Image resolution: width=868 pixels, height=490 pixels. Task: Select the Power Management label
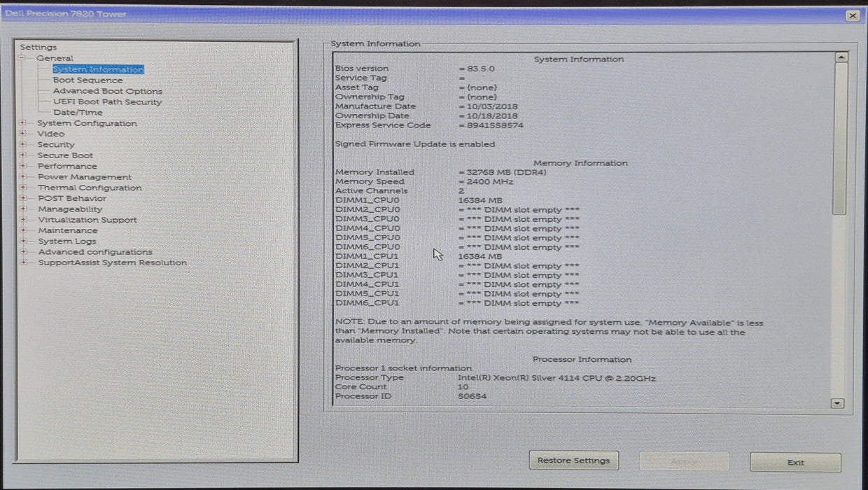[x=85, y=177]
